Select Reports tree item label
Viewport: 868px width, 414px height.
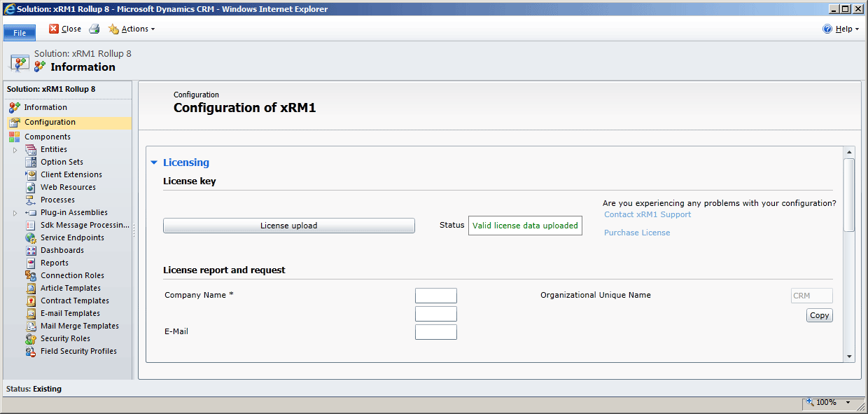[x=55, y=263]
